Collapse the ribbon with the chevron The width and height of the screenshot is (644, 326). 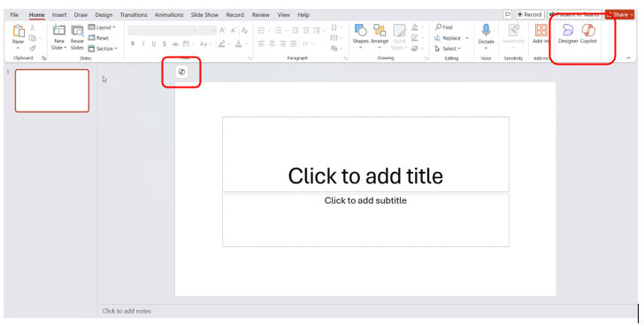click(628, 58)
